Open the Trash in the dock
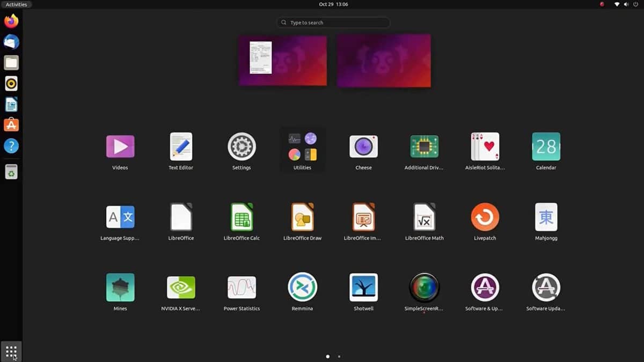 coord(11,172)
